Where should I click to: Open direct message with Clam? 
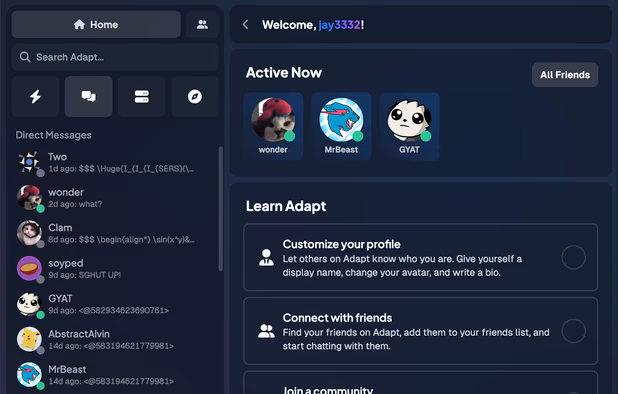click(x=115, y=234)
